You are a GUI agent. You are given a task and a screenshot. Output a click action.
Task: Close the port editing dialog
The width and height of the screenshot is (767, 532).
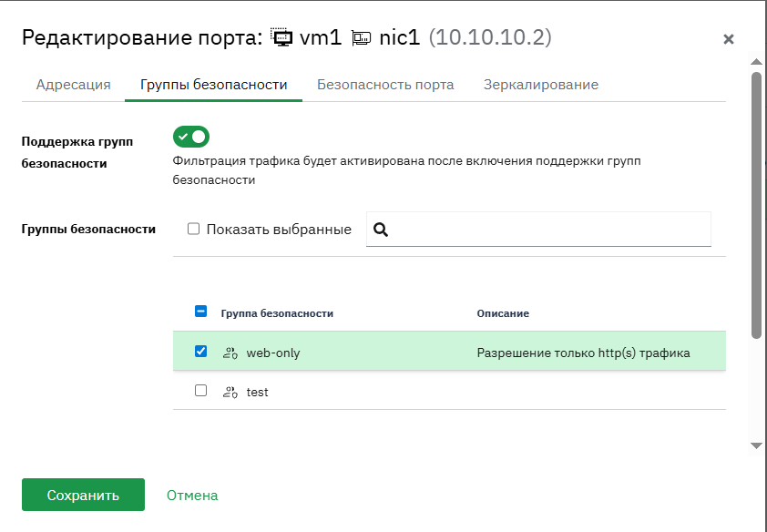(729, 39)
